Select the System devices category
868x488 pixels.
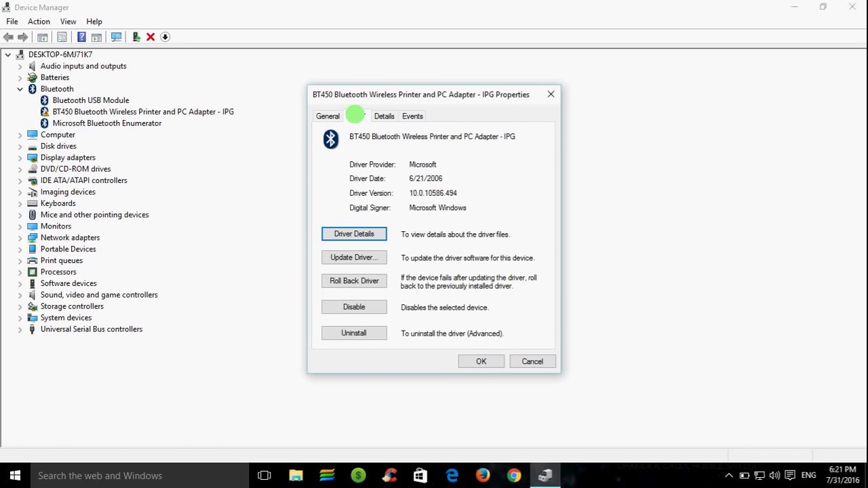66,318
